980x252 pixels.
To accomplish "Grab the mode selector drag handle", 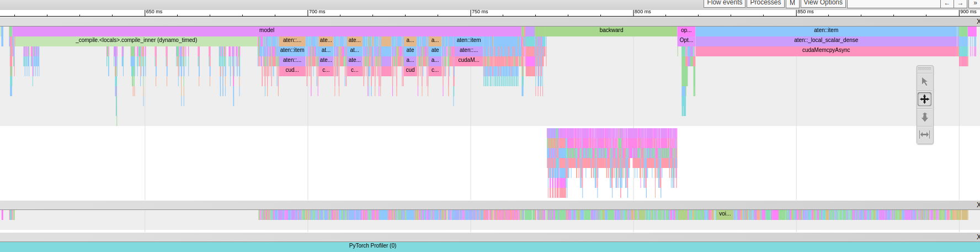I will pos(925,69).
